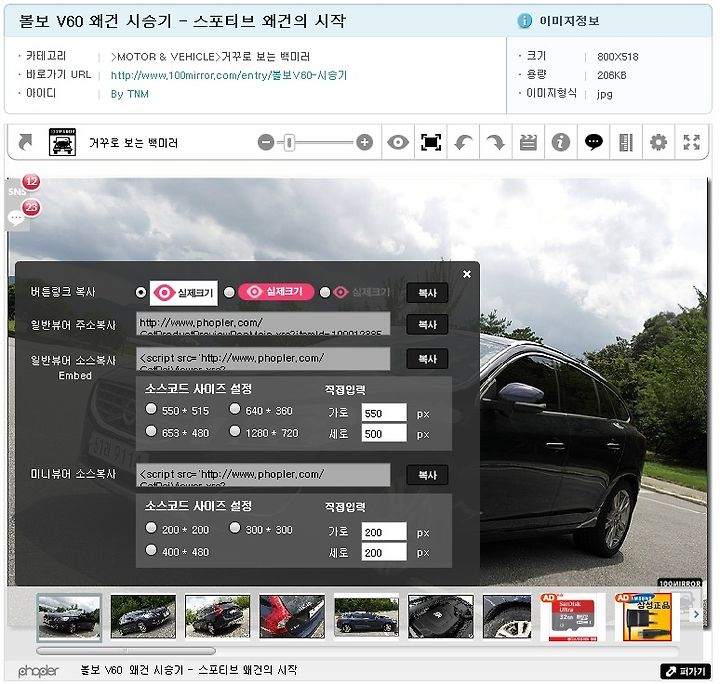Image resolution: width=720 pixels, height=684 pixels.
Task: Choose the 400 * 480 mini size
Action: pyautogui.click(x=151, y=550)
